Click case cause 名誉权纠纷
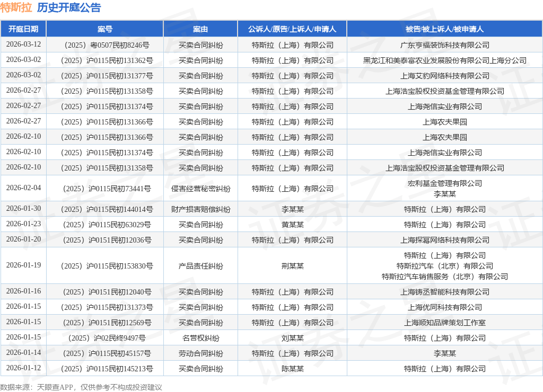The height and width of the screenshot is (392, 543). [200, 338]
